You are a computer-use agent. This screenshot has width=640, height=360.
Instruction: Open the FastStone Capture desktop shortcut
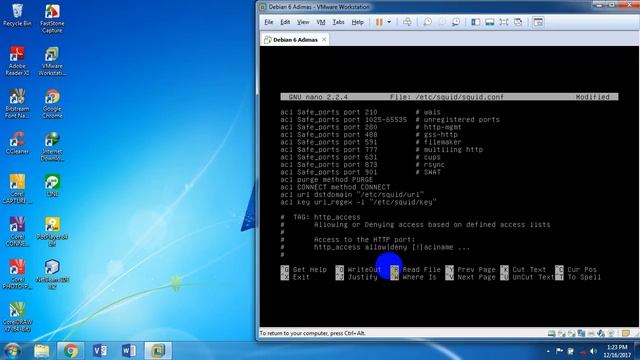coord(52,19)
